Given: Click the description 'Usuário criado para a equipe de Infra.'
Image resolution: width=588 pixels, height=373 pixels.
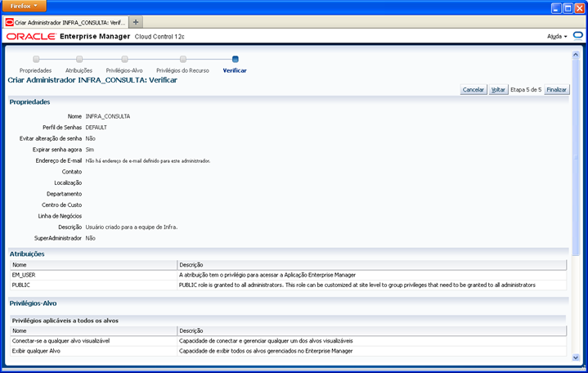Looking at the screenshot, I should [x=132, y=227].
